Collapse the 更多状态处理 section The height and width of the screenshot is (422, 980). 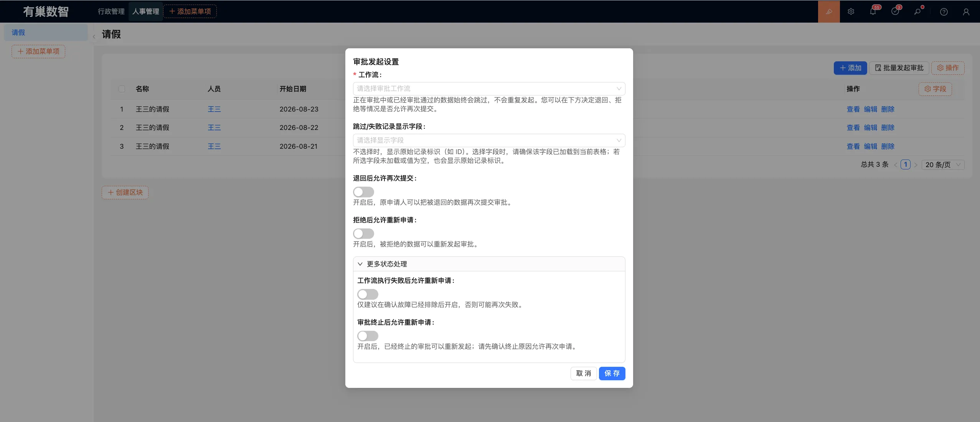click(x=489, y=264)
